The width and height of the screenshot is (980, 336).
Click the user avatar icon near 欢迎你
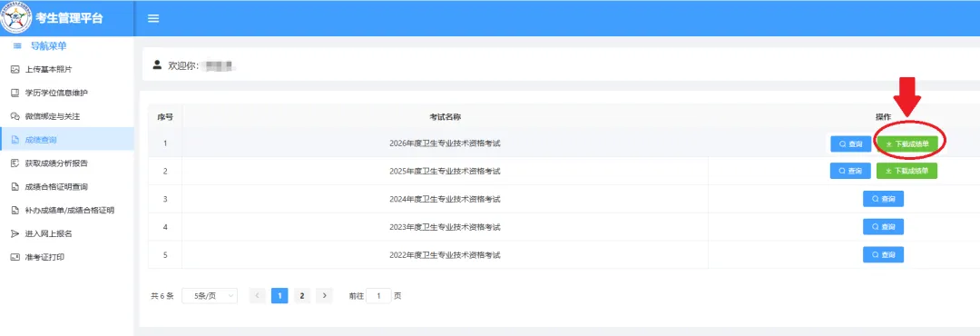tap(157, 64)
